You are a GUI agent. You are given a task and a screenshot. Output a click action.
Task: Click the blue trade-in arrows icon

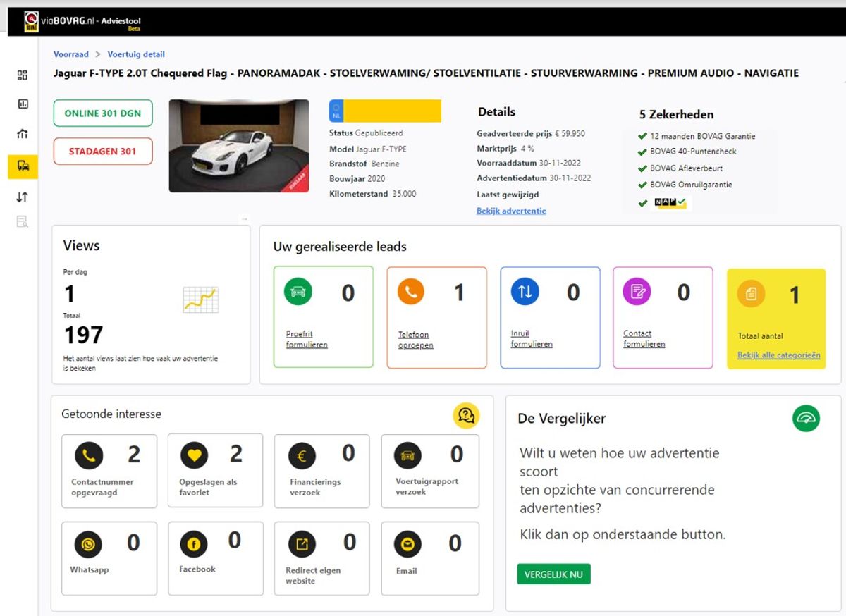525,291
